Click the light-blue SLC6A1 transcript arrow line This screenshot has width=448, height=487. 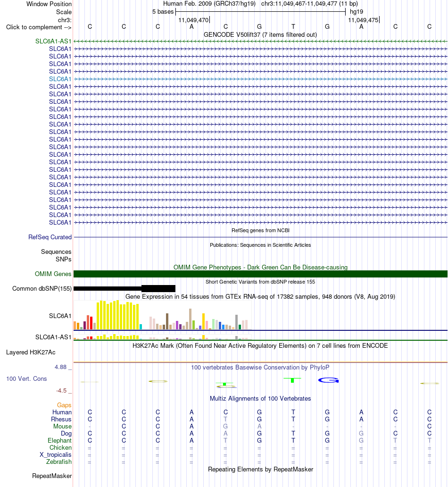[260, 79]
